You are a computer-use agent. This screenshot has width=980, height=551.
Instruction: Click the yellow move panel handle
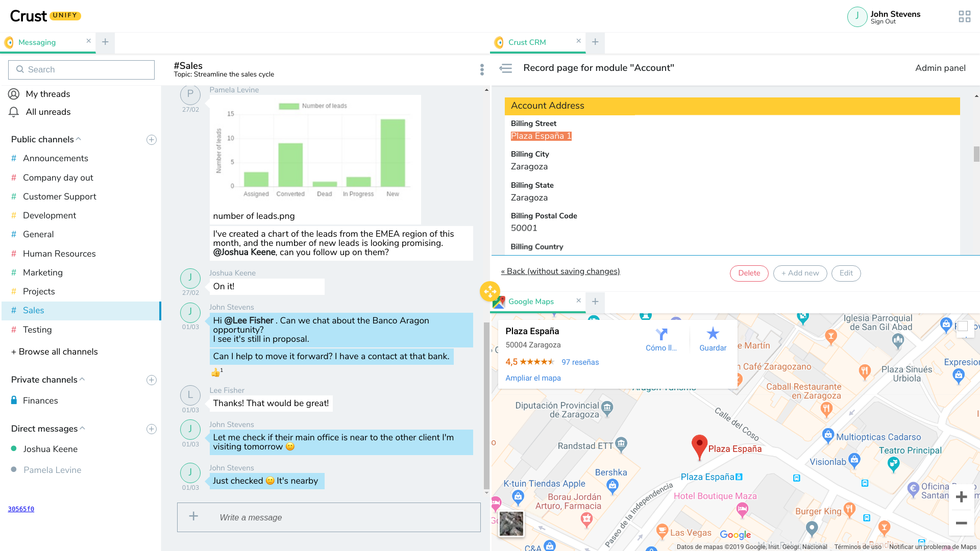[489, 292]
